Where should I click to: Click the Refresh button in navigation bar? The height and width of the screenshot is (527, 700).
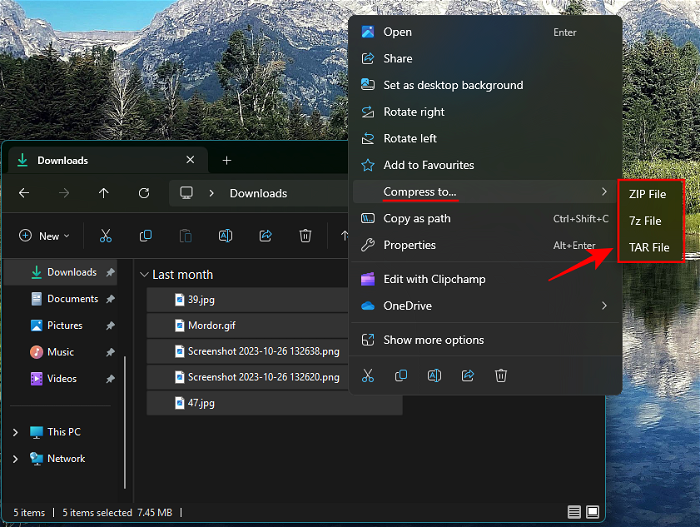(144, 193)
